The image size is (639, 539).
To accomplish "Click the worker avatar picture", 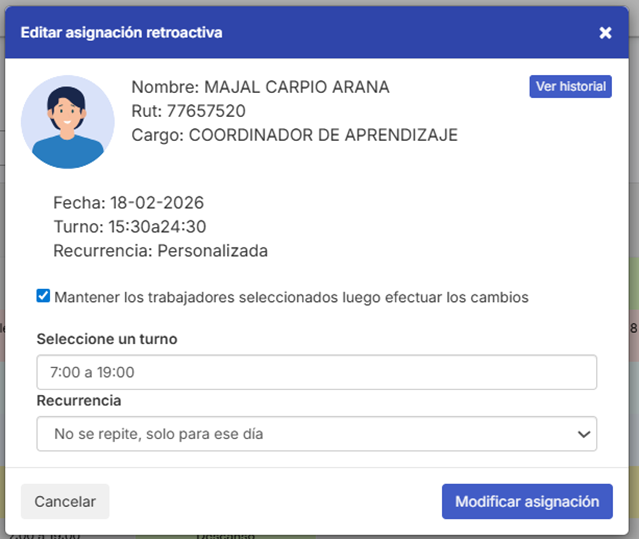I will [68, 121].
